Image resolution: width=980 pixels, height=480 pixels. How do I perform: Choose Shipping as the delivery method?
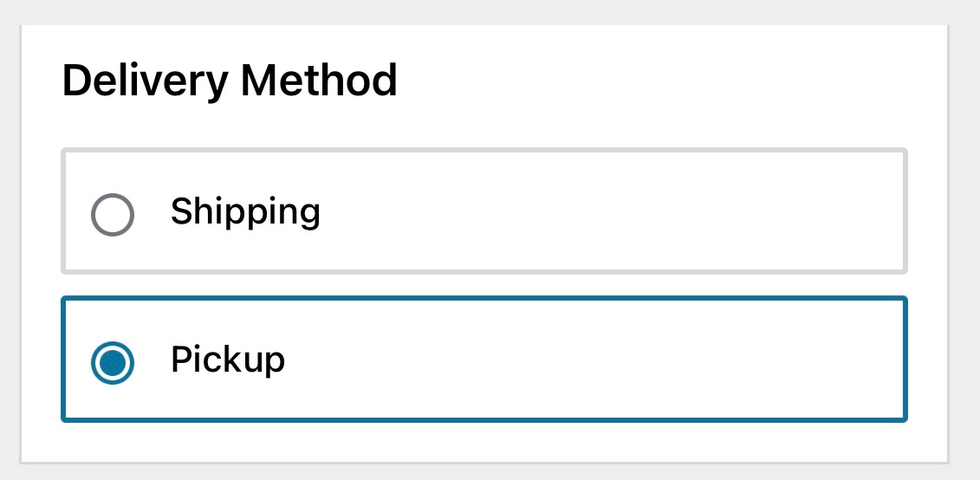point(113,214)
